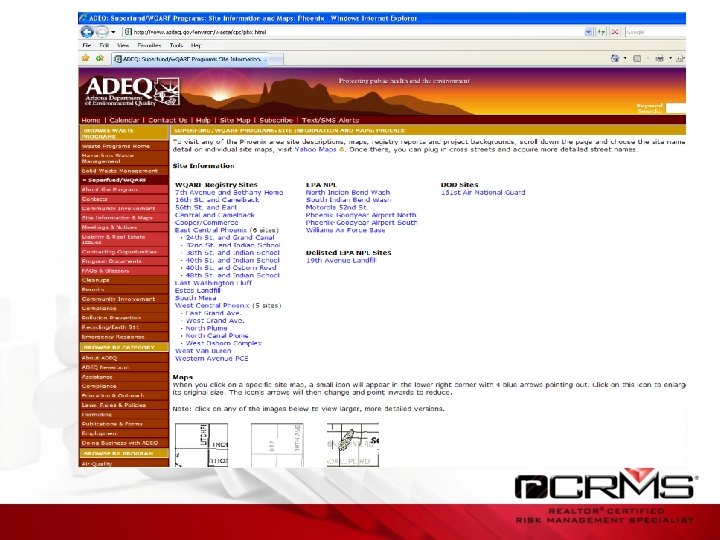Open Doing Business with ADEQ item
This screenshot has height=540, width=720.
(x=124, y=443)
